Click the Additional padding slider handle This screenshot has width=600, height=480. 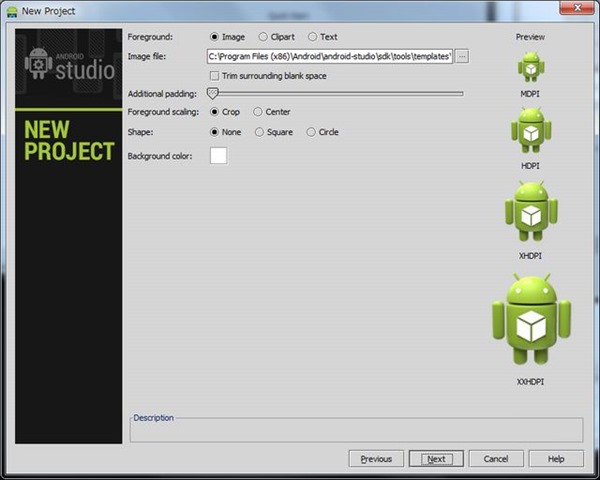coord(212,94)
